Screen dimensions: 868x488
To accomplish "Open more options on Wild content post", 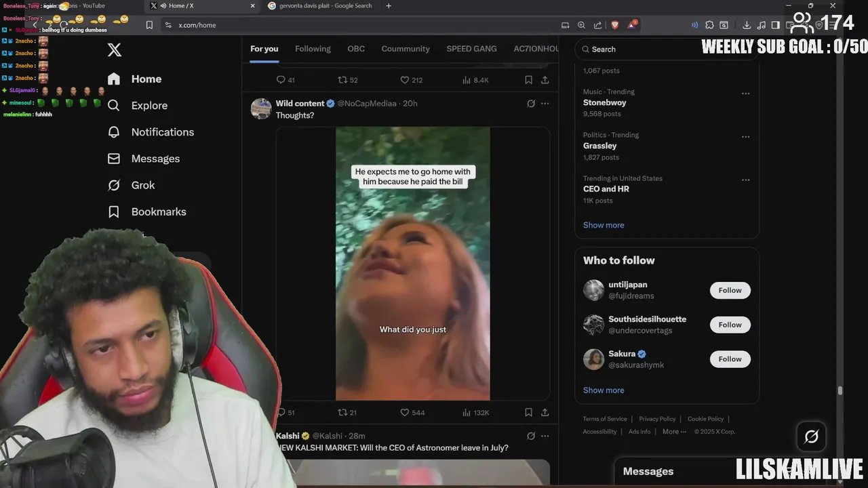I will coord(545,104).
